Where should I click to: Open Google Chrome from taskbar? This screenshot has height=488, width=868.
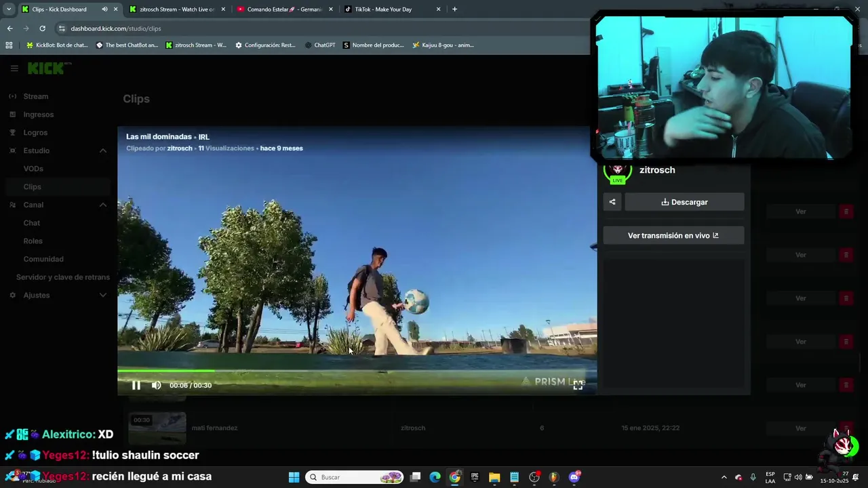455,477
